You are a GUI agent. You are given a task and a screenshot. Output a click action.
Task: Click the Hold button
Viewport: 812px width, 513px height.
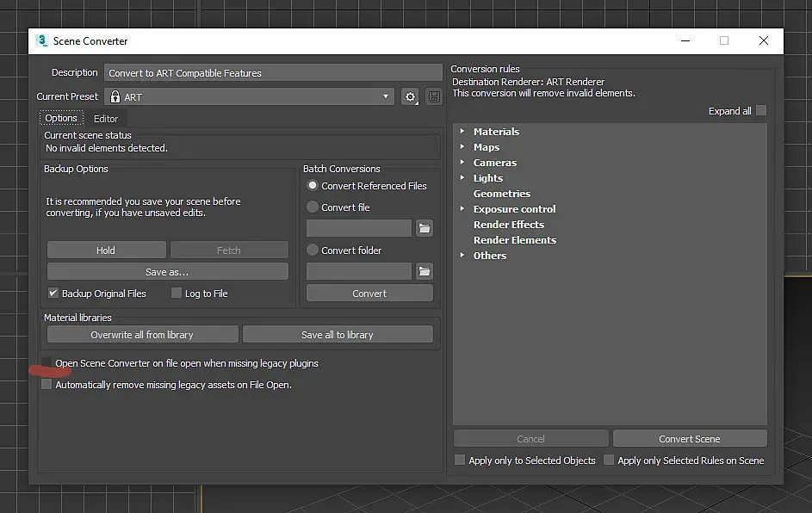106,250
